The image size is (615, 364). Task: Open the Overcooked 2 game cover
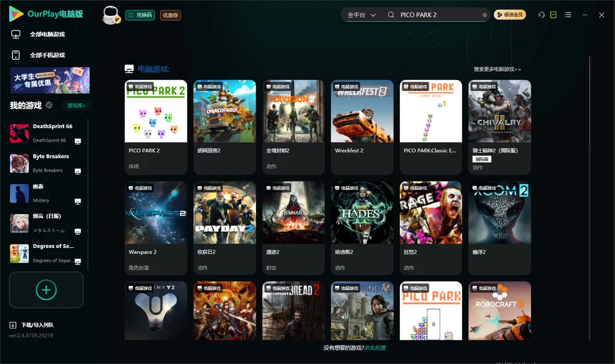pos(224,111)
